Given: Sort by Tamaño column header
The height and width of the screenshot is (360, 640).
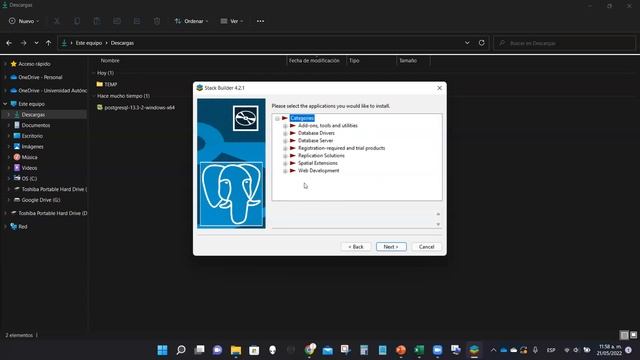Looking at the screenshot, I should point(408,60).
